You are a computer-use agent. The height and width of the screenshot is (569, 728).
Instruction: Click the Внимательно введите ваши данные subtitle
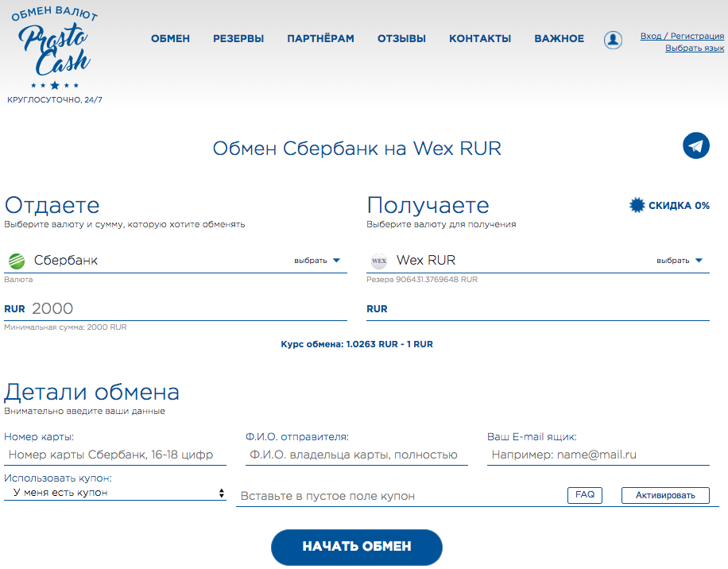click(x=84, y=411)
